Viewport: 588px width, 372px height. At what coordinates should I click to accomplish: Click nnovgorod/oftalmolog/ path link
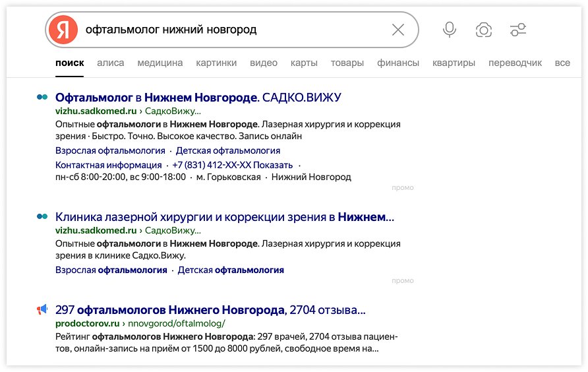[x=177, y=324]
